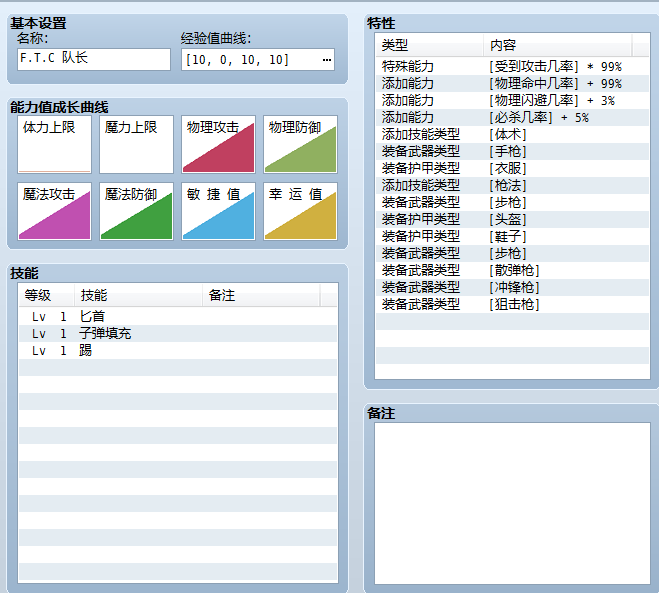Open the 魔力上限 growth curve
659x593 pixels.
(x=136, y=144)
